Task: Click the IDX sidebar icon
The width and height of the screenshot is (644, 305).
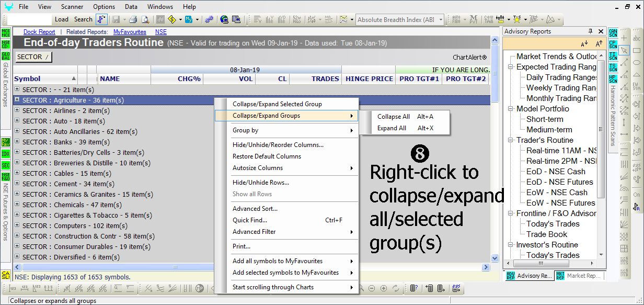Action: click(x=6, y=154)
